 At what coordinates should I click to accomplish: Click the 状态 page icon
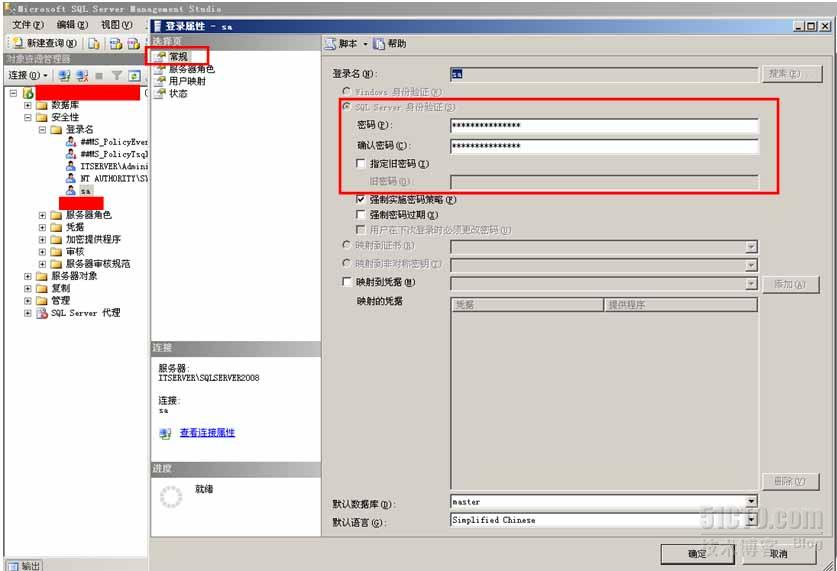click(160, 93)
